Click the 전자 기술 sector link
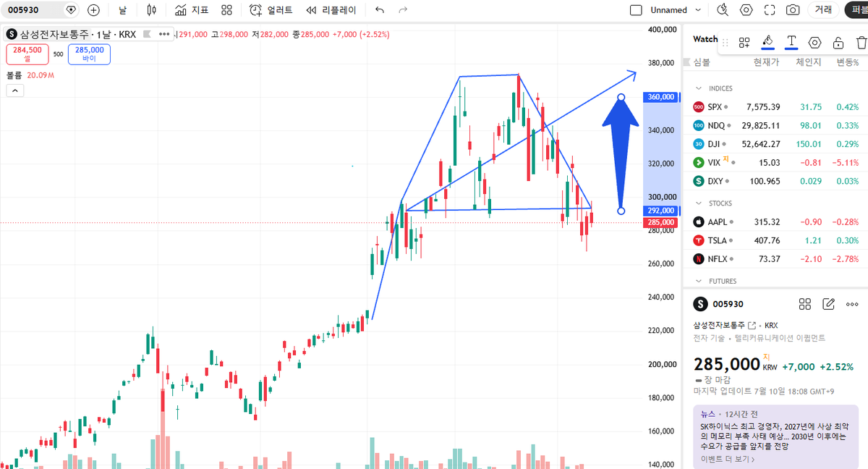868x469 pixels. pyautogui.click(x=709, y=338)
